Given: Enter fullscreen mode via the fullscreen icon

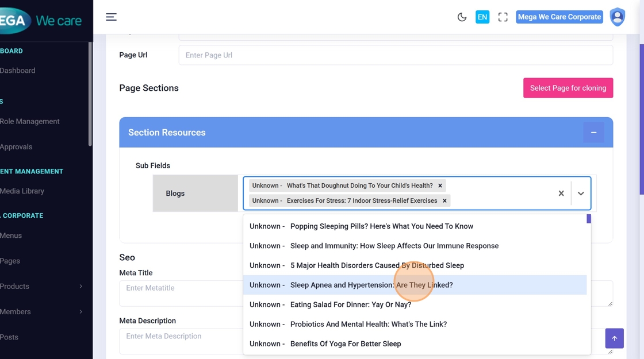Looking at the screenshot, I should 503,17.
